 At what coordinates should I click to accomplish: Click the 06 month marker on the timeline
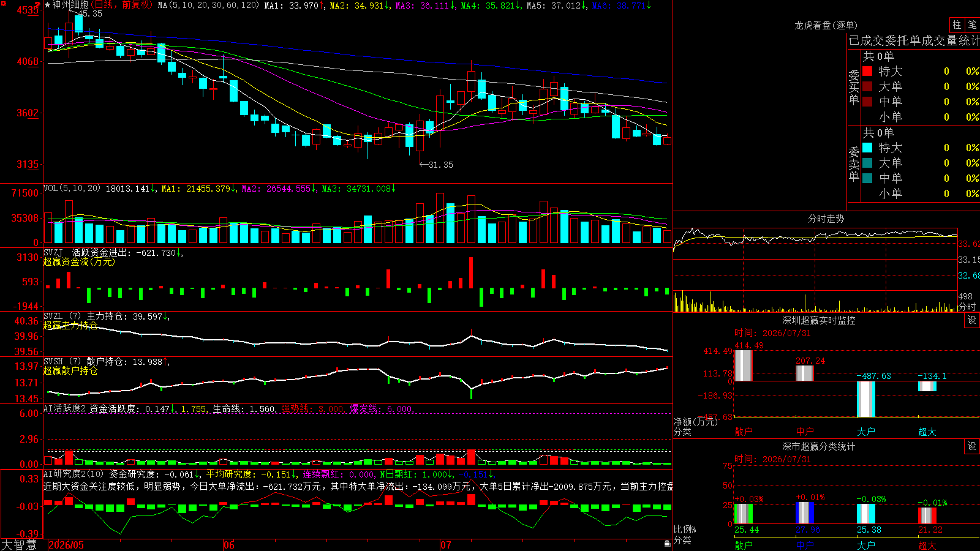click(229, 545)
